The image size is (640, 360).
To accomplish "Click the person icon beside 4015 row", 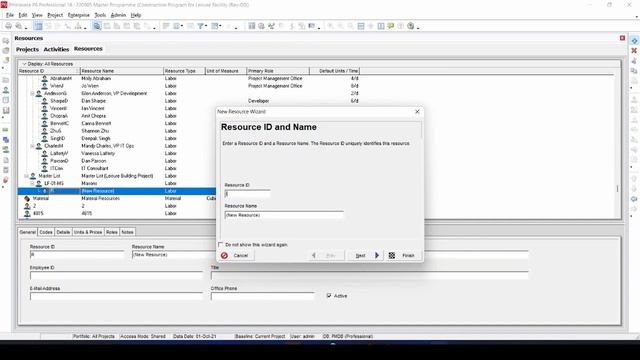I will (27, 213).
